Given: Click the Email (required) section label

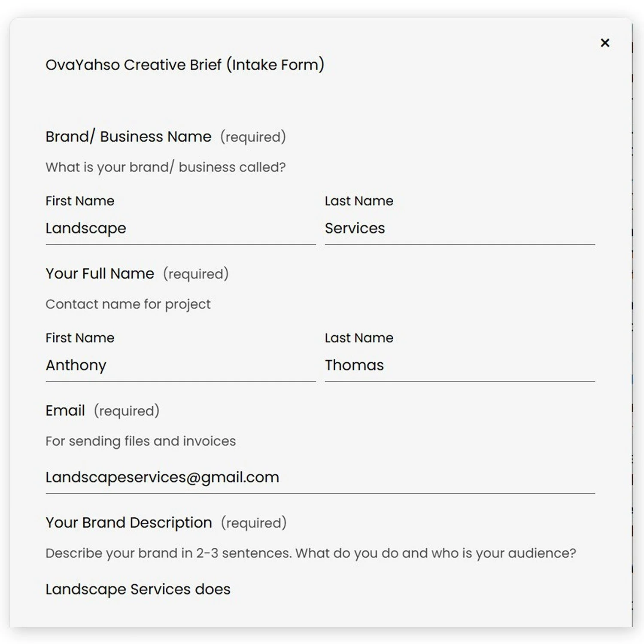Looking at the screenshot, I should (x=103, y=411).
